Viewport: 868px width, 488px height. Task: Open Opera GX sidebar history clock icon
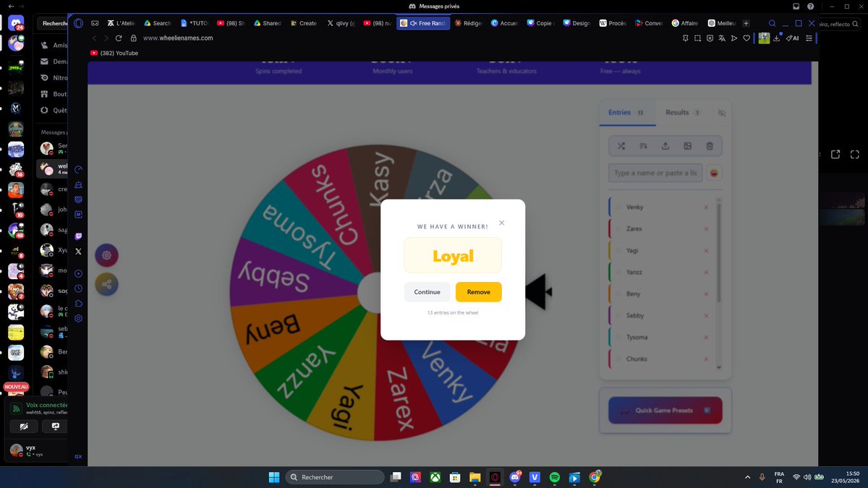[x=78, y=288]
